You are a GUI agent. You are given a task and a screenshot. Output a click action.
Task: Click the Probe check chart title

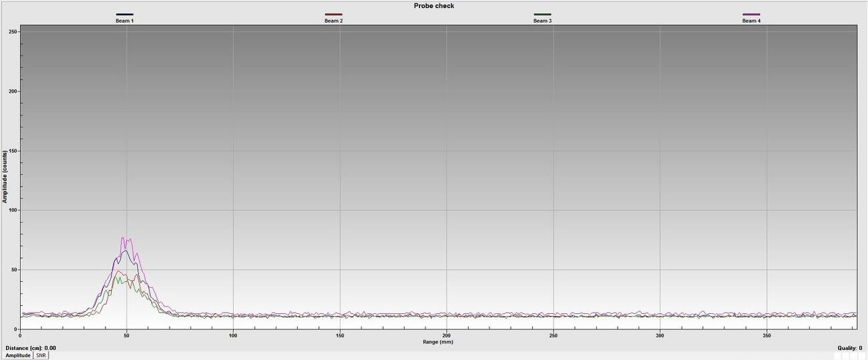(x=434, y=5)
